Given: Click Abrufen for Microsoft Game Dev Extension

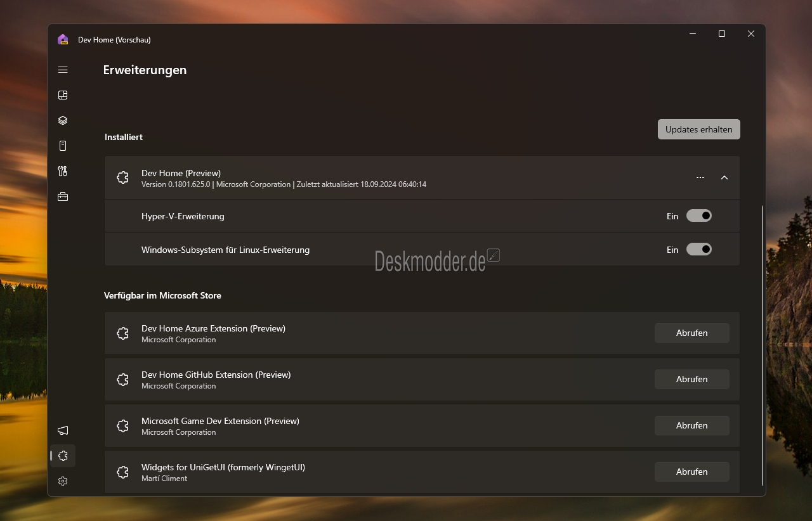Looking at the screenshot, I should coord(692,425).
